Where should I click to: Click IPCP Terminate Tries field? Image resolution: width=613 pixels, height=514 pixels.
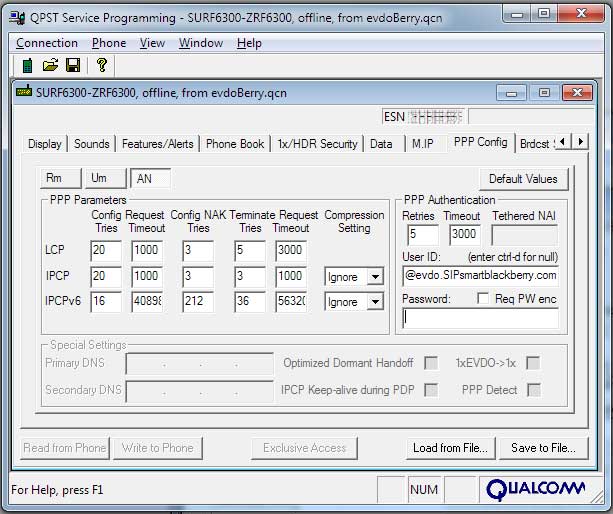point(250,277)
